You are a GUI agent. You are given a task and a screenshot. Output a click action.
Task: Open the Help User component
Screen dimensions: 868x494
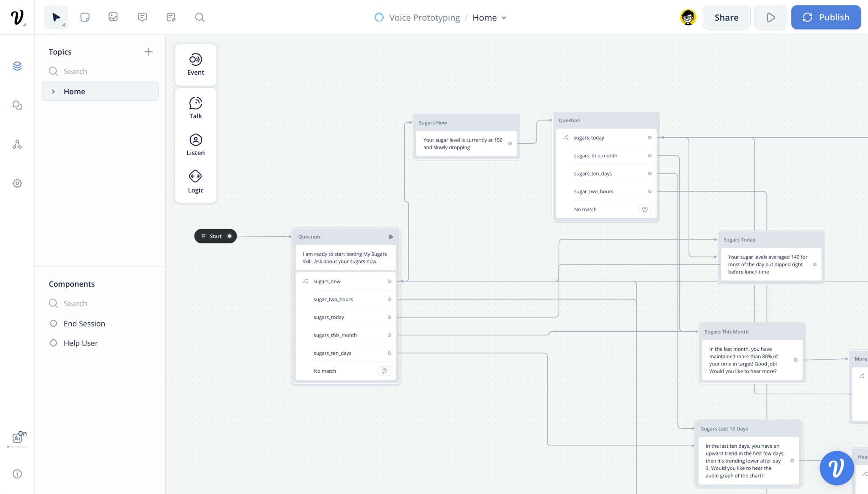tap(81, 343)
